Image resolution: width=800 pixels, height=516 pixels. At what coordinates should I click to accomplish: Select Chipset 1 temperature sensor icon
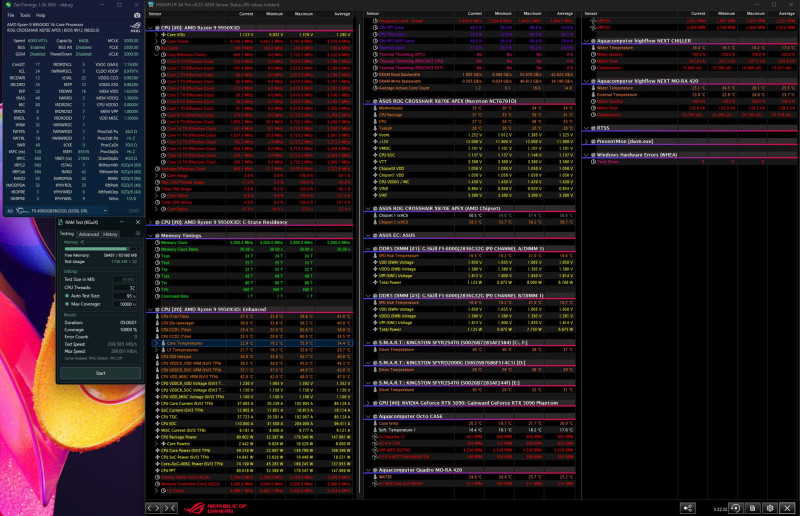(x=375, y=215)
